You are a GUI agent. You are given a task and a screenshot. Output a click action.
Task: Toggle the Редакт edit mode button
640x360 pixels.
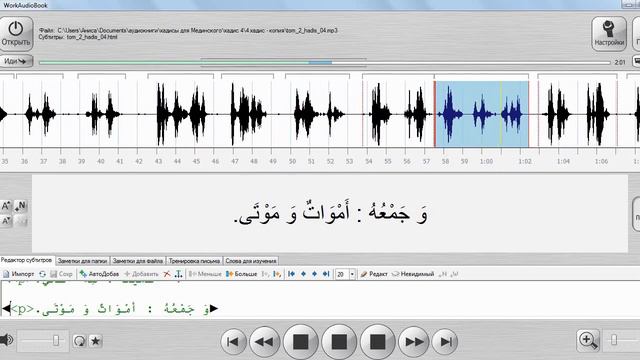point(374,274)
